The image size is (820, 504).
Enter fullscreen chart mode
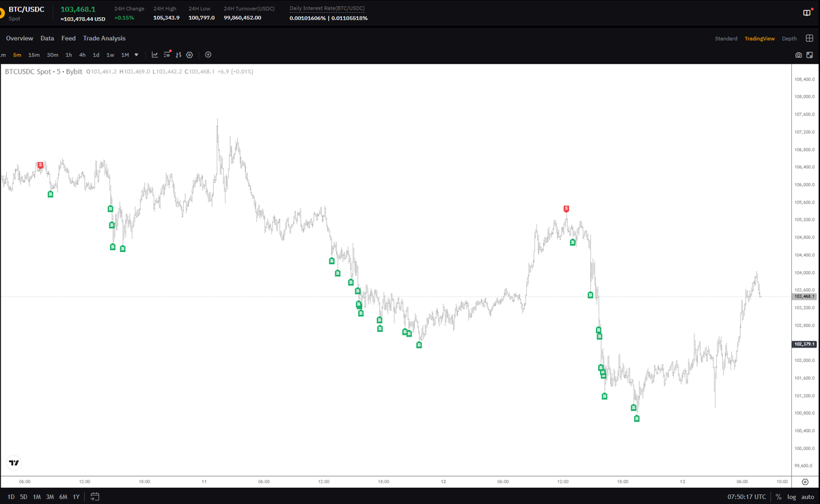pos(809,55)
